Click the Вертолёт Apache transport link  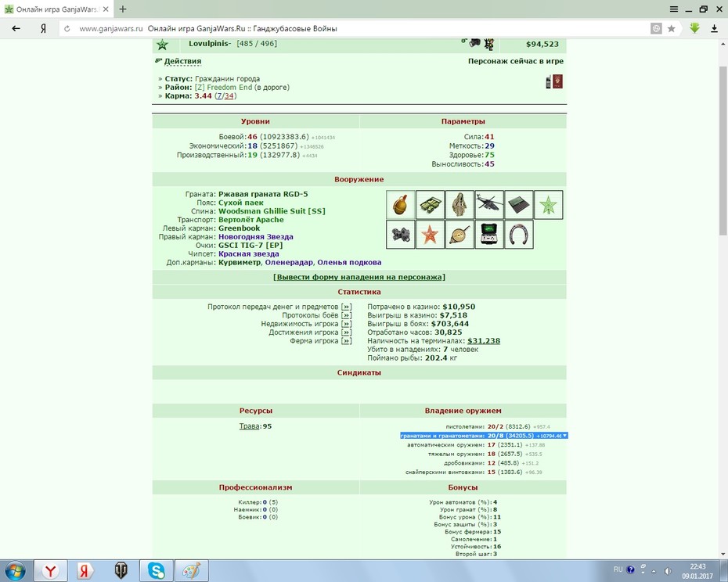pyautogui.click(x=251, y=220)
